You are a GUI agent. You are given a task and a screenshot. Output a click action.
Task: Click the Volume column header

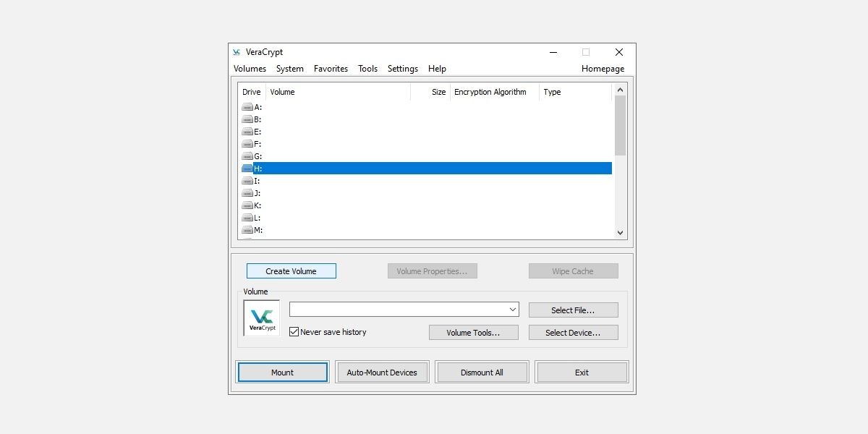338,92
